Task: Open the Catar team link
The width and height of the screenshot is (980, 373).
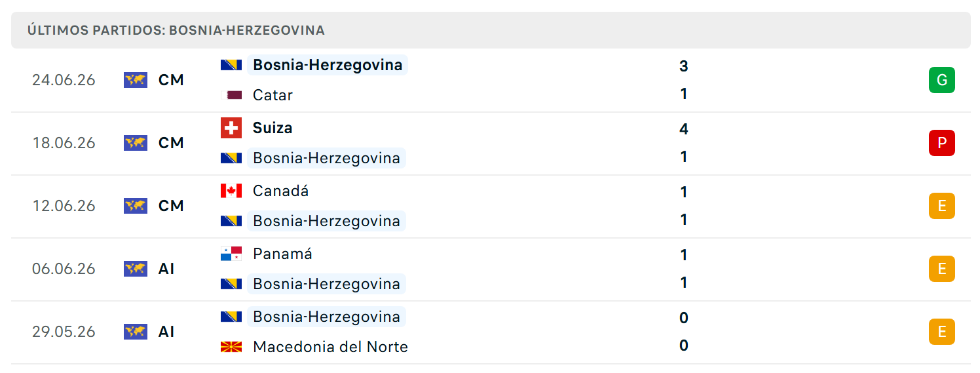Action: click(x=273, y=95)
